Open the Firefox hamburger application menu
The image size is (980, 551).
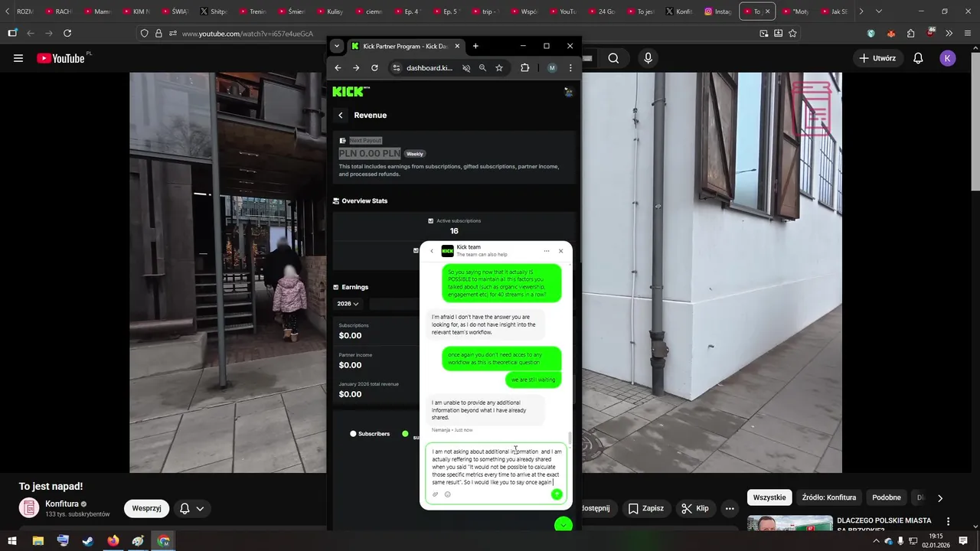(966, 34)
